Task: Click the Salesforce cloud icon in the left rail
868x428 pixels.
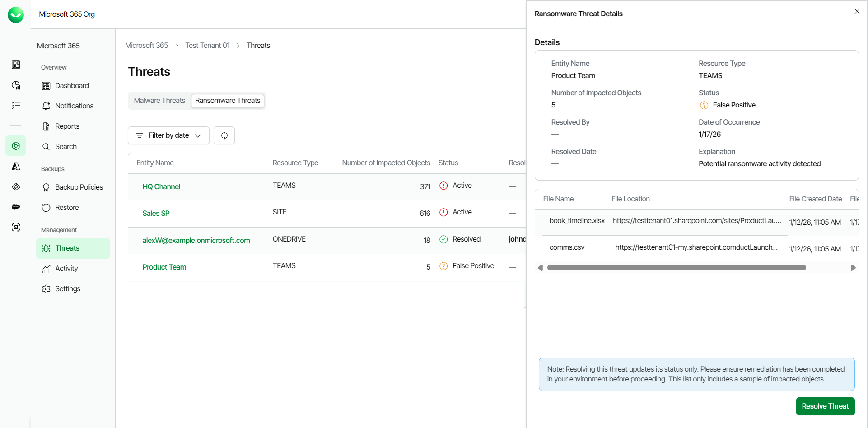Action: click(x=16, y=207)
